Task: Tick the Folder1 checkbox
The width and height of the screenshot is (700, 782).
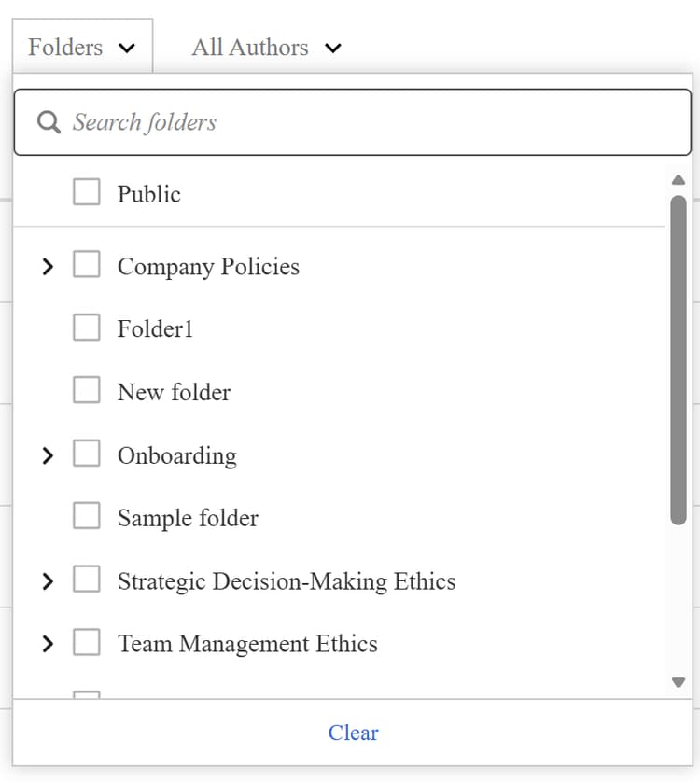Action: point(86,328)
